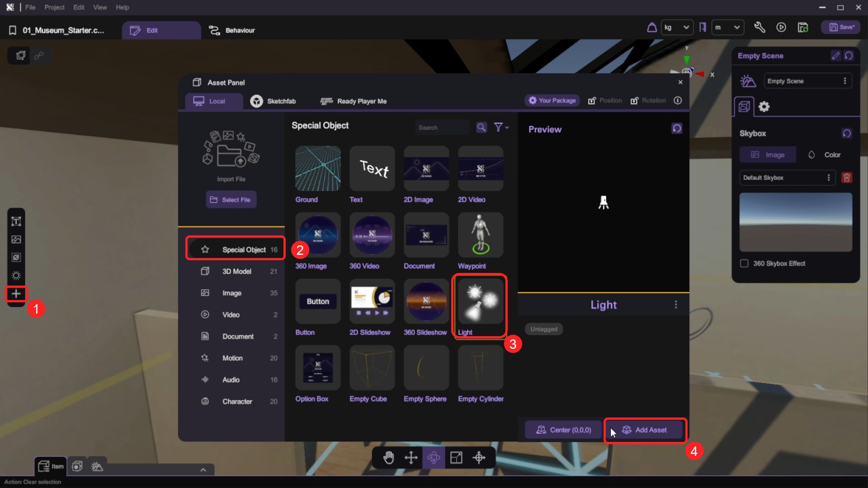Viewport: 868px width, 488px height.
Task: Reset the preview with refresh icon
Action: click(x=677, y=129)
